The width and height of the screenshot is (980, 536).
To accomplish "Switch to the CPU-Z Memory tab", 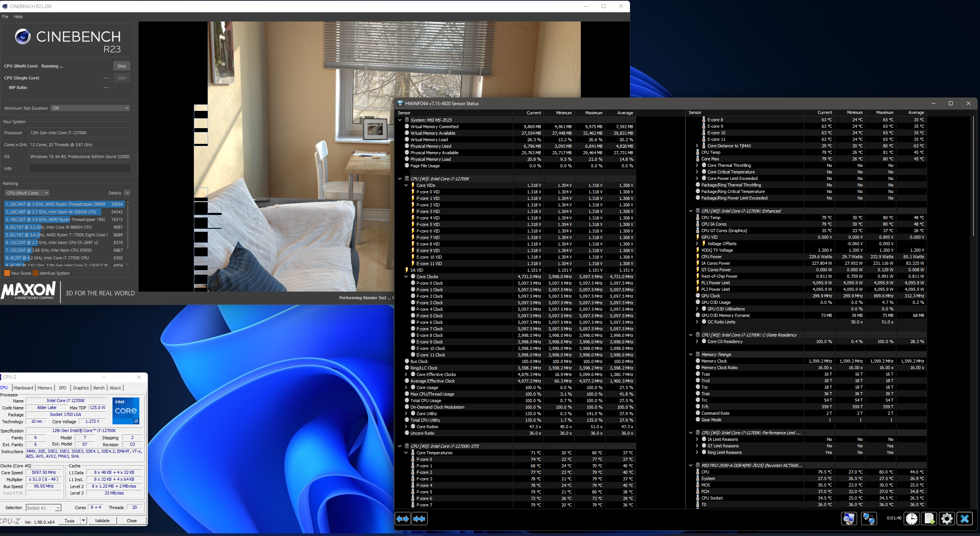I will [45, 388].
